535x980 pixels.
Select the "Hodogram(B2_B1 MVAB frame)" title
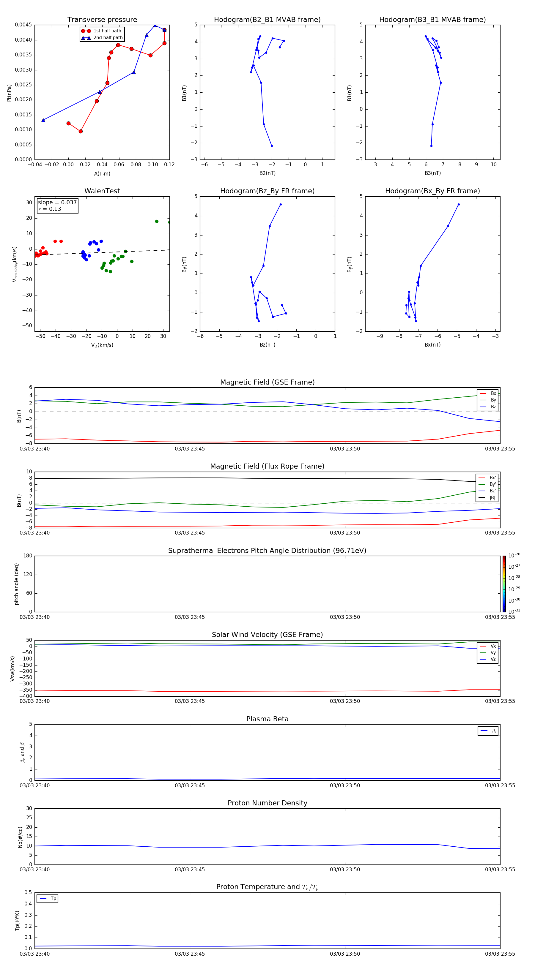coord(267,20)
